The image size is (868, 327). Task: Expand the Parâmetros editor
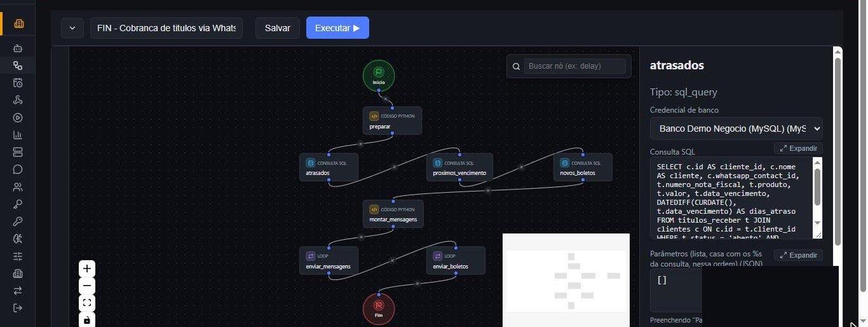[x=798, y=255]
